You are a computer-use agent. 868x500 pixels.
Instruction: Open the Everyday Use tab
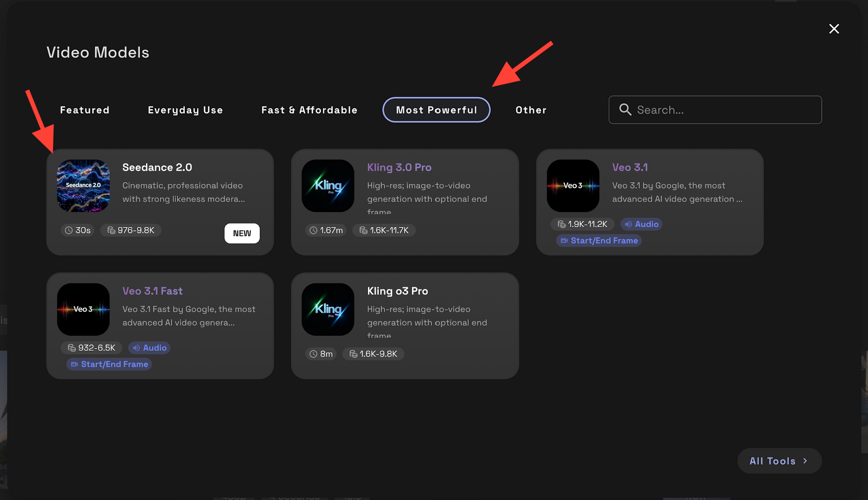(x=185, y=110)
